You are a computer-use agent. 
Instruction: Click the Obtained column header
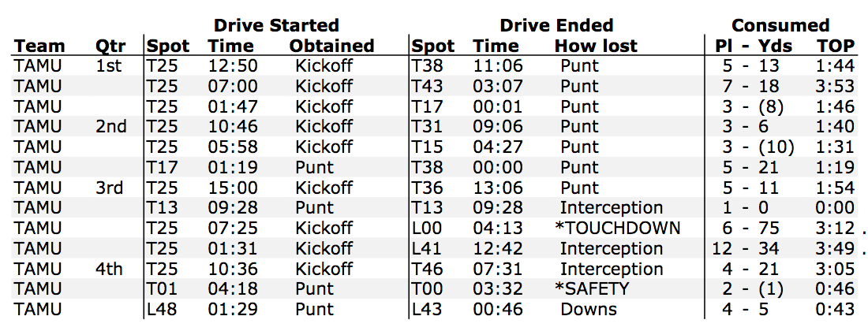331,45
